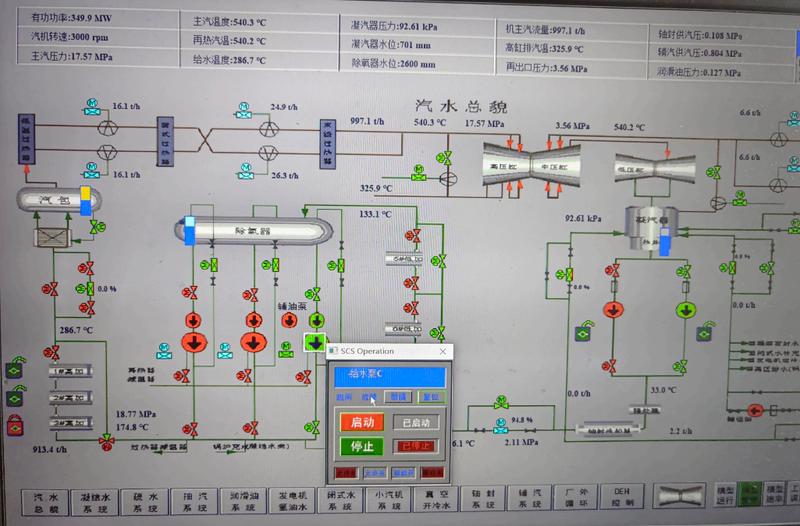Screen dimensions: 800x526
Task: Select the three-way valve near 913.4 t/h
Action: (107, 441)
